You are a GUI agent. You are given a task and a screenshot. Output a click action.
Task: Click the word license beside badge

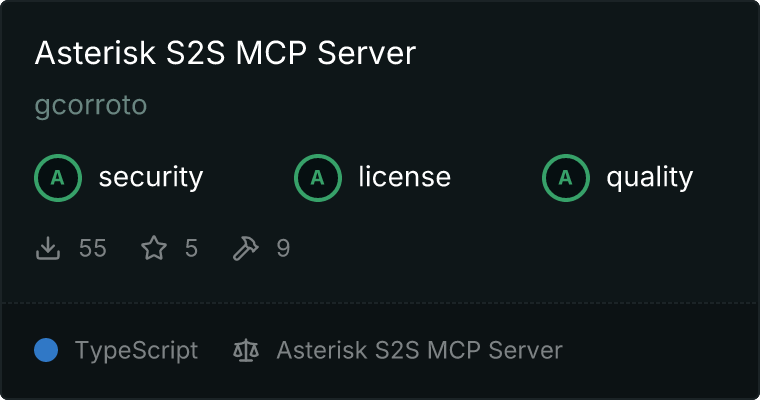coord(405,177)
